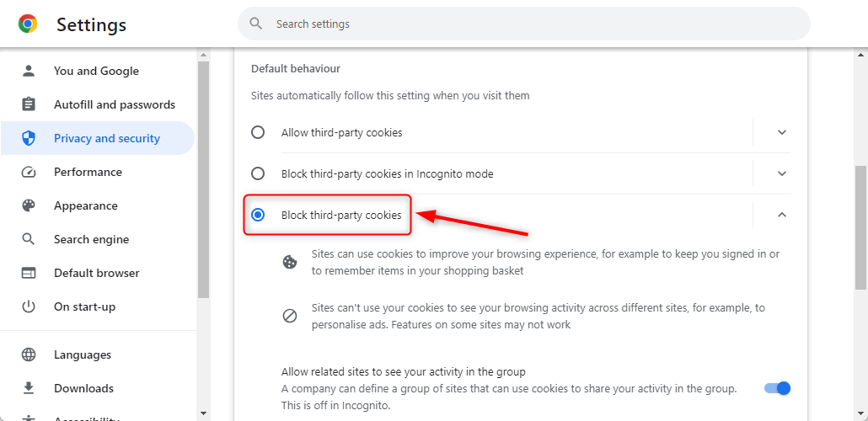868x421 pixels.
Task: Expand the Allow third-party cookies details chevron
Action: (x=782, y=133)
